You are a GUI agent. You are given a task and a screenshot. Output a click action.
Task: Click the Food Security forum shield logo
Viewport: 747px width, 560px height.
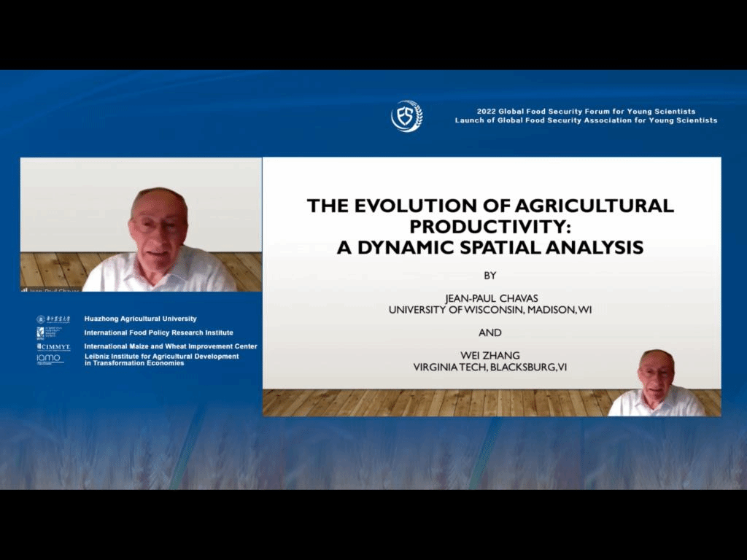(x=406, y=116)
